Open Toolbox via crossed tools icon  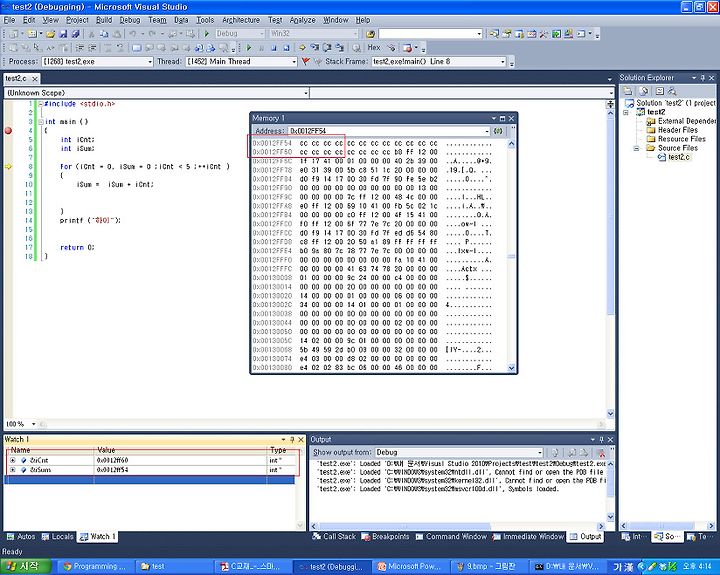(544, 34)
